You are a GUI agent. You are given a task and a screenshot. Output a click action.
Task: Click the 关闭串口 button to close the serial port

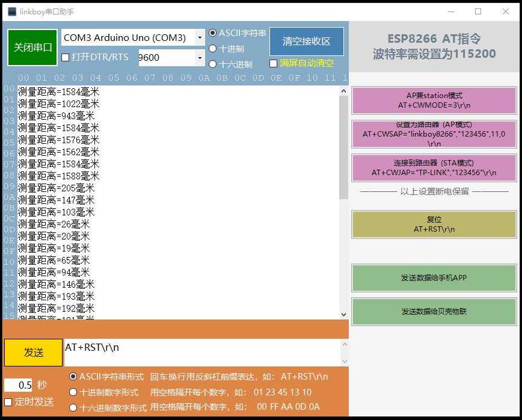click(32, 47)
